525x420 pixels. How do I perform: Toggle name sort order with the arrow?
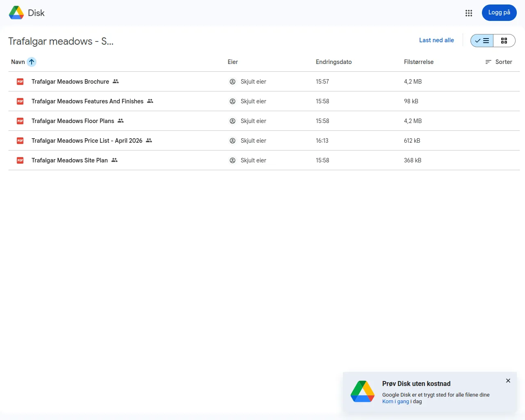[x=32, y=62]
